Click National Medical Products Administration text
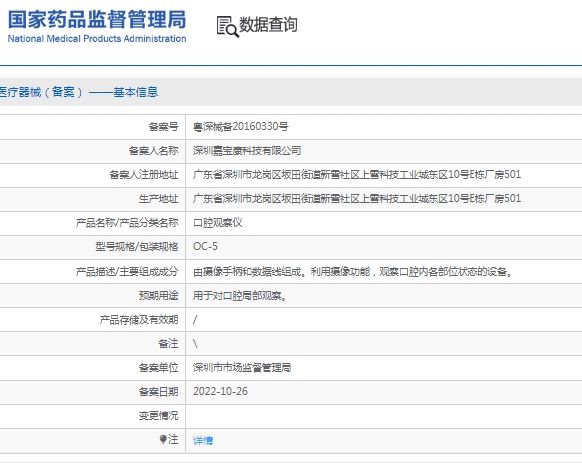582x463 pixels. click(97, 39)
